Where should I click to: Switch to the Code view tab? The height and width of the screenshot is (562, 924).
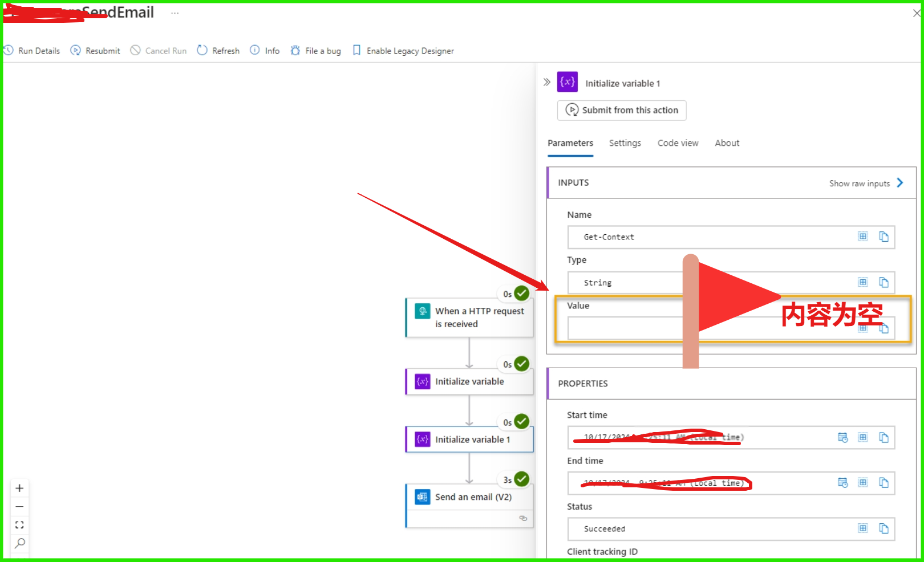(x=678, y=143)
